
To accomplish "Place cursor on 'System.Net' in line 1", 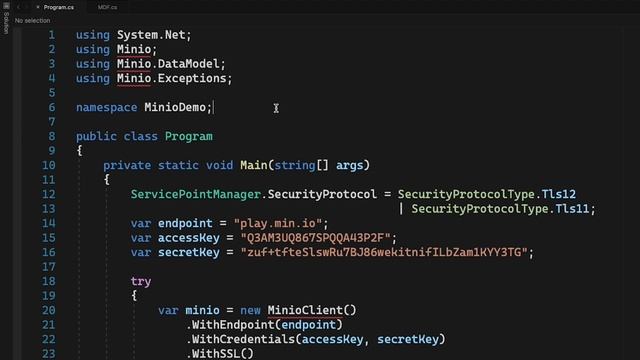I will point(151,35).
